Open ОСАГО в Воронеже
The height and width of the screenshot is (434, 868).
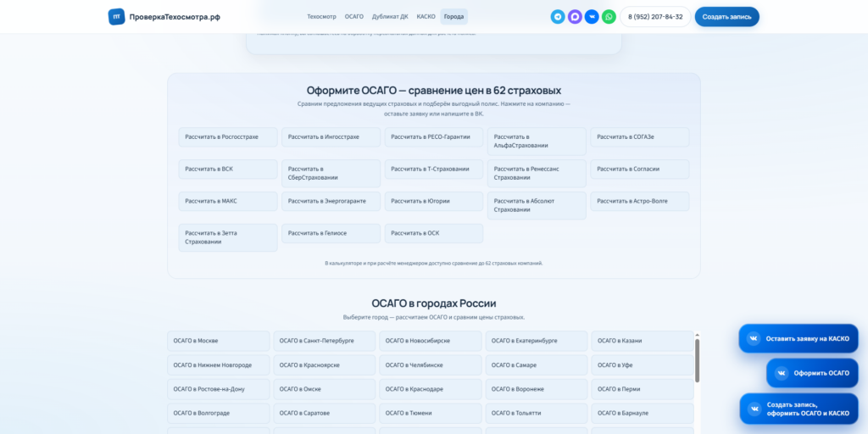pos(537,389)
